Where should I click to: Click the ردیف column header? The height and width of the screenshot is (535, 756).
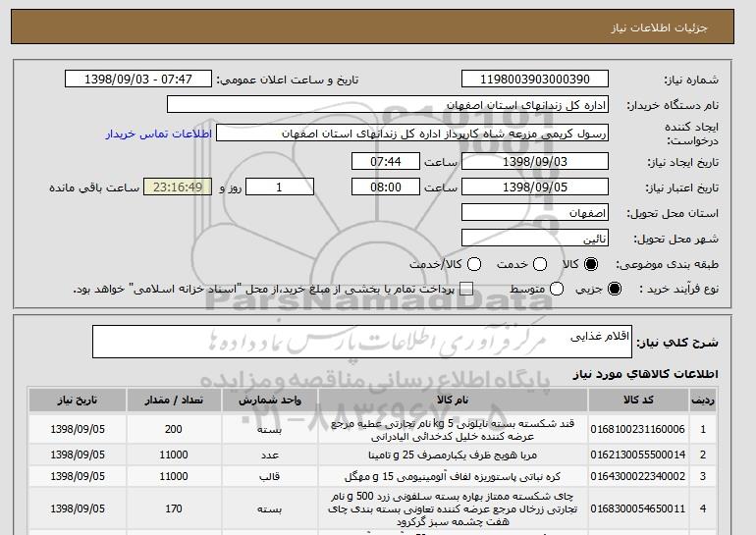point(703,401)
